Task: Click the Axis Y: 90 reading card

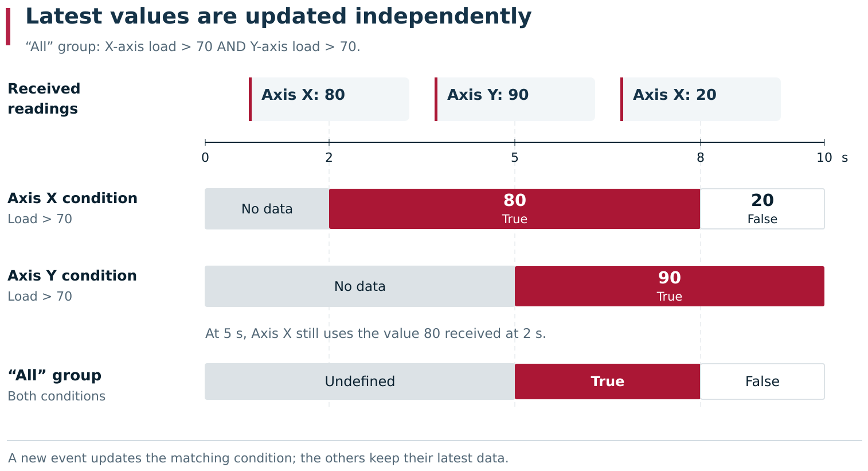Action: [515, 99]
